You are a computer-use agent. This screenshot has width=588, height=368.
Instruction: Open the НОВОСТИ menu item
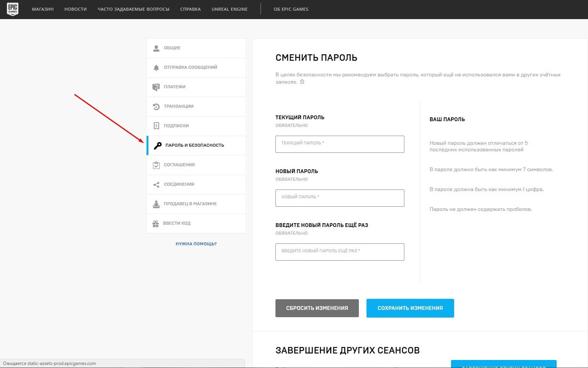pyautogui.click(x=76, y=9)
